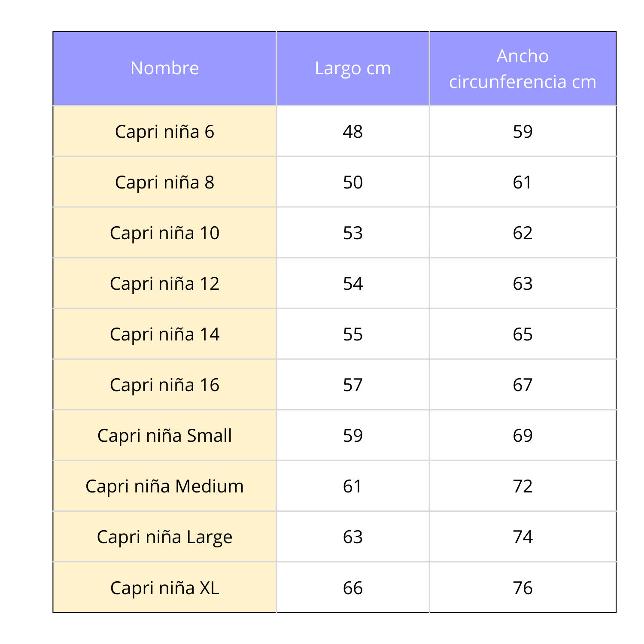Select the Ancho value 72 for Medium

pyautogui.click(x=522, y=486)
